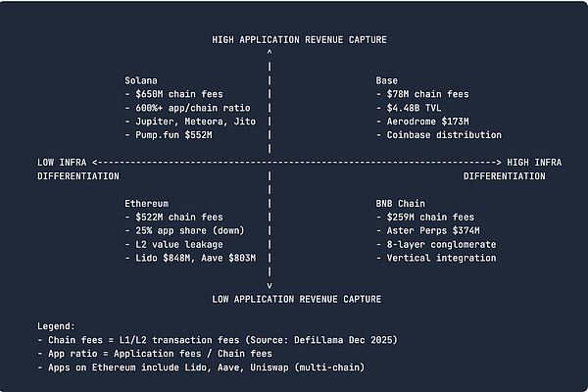Click the "Lido $848M, Aave $803M" line
The image size is (588, 392).
[190, 258]
